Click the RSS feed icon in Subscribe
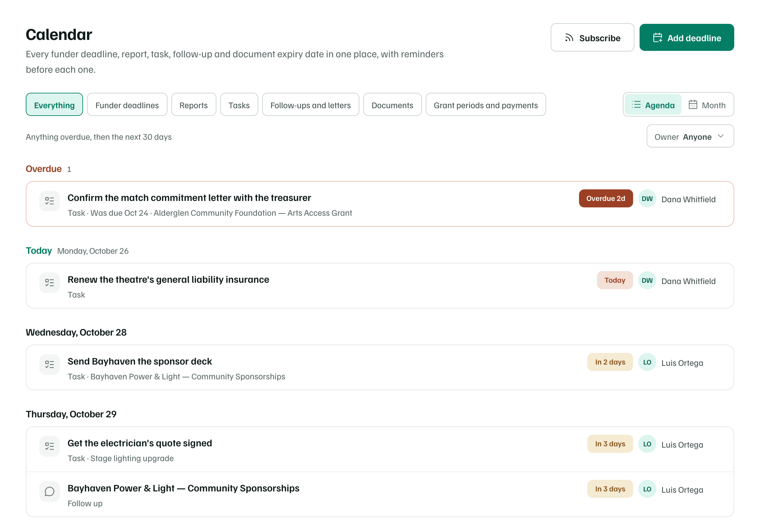This screenshot has width=760, height=532. (569, 38)
